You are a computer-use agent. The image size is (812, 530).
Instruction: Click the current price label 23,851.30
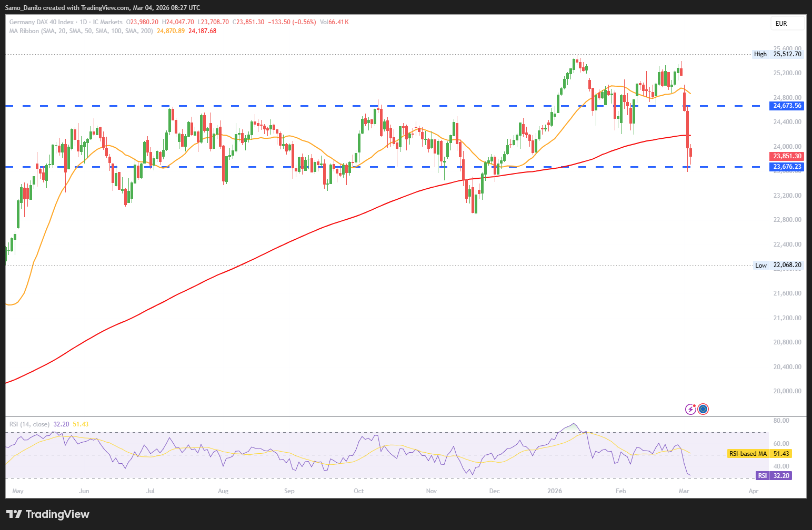click(787, 156)
